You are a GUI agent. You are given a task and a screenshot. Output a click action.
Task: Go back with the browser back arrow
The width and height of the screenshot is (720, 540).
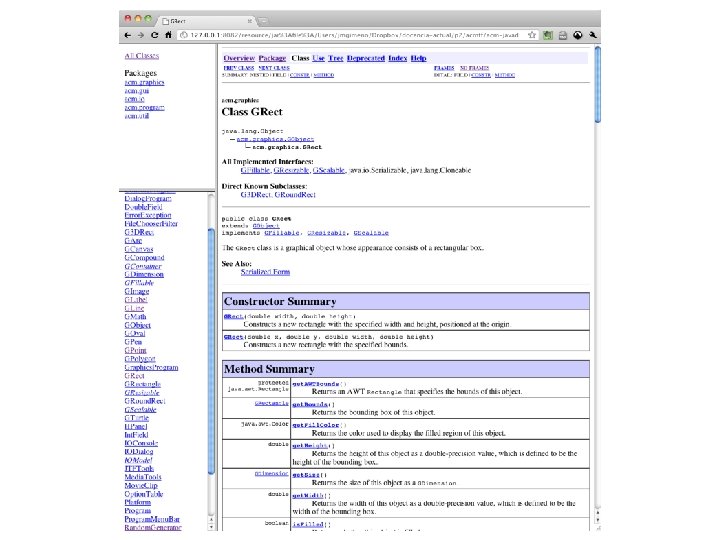128,35
